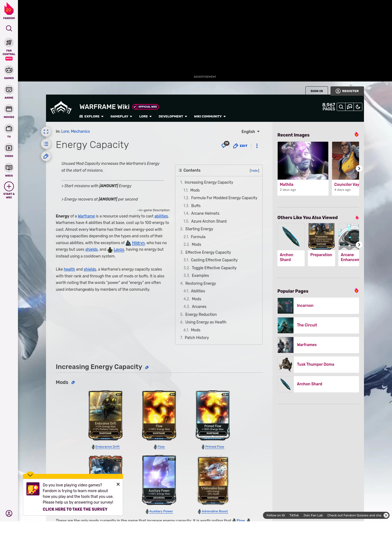Open the sidebar search magnifier
The width and height of the screenshot is (392, 545).
pos(9,28)
